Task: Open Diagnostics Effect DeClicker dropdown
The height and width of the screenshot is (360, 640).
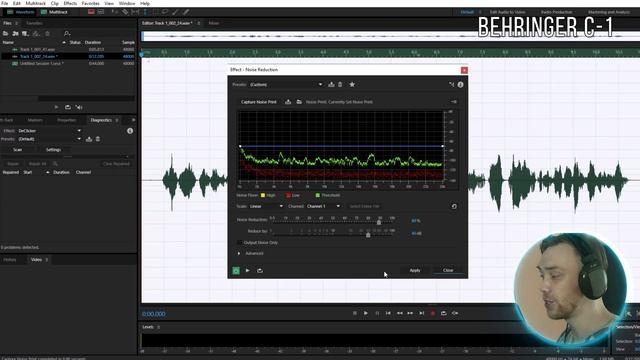Action: 49,131
